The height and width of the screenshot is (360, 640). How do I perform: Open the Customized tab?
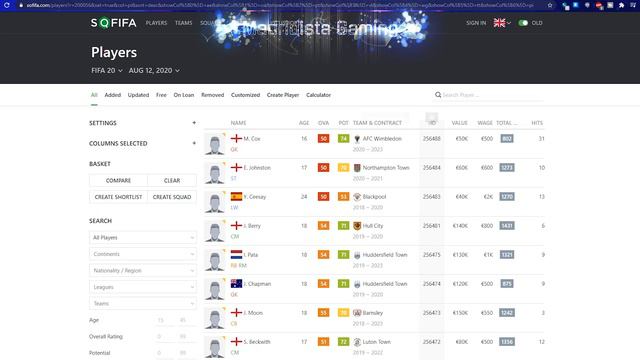(x=245, y=95)
